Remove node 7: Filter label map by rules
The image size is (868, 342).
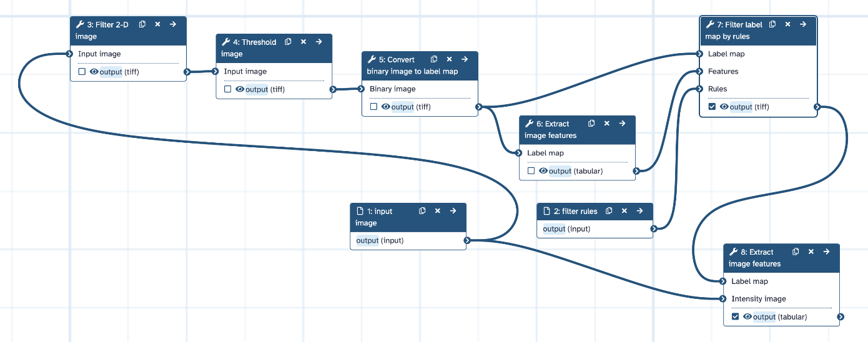(787, 24)
